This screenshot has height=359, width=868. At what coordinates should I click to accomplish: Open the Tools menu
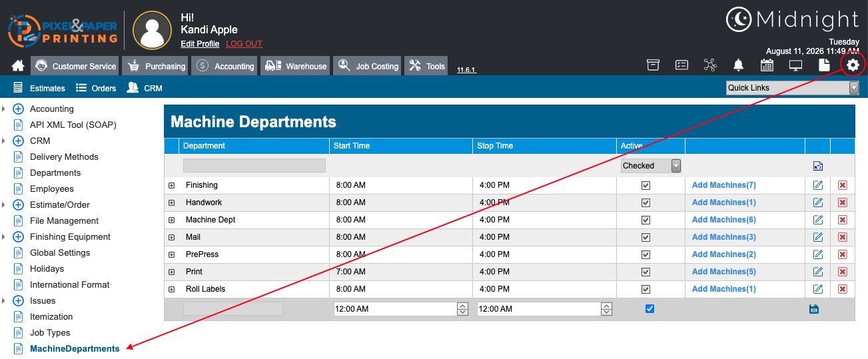[427, 66]
